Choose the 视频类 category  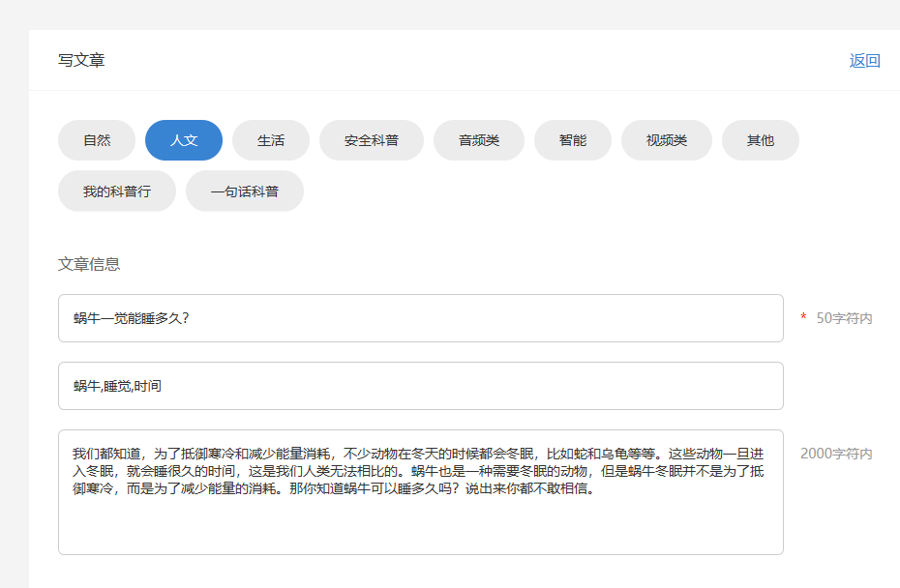pyautogui.click(x=667, y=140)
